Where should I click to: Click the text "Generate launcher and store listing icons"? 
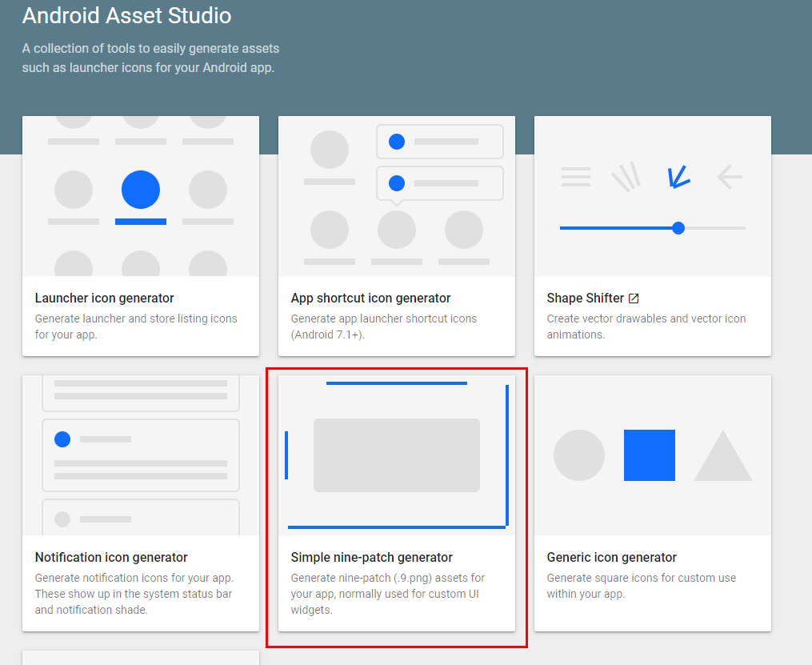136,318
